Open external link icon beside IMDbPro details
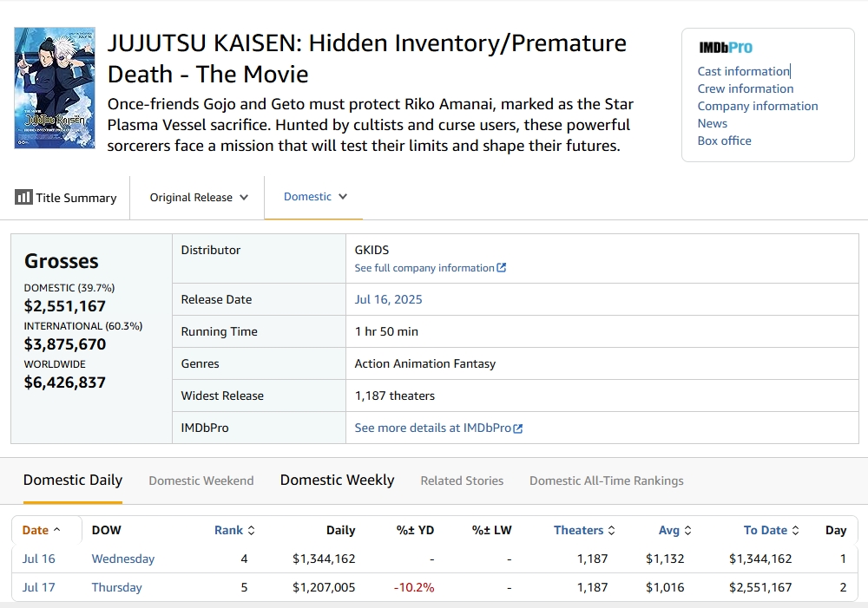 click(x=518, y=428)
